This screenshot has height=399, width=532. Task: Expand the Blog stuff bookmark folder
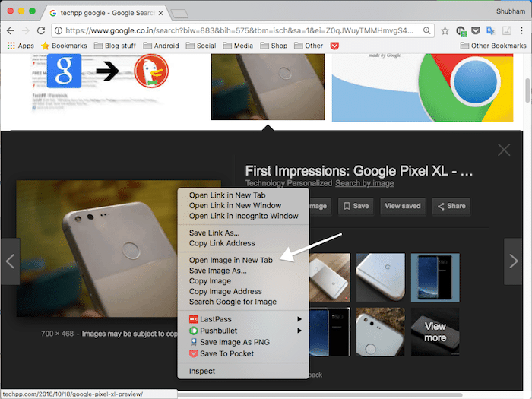(x=115, y=46)
